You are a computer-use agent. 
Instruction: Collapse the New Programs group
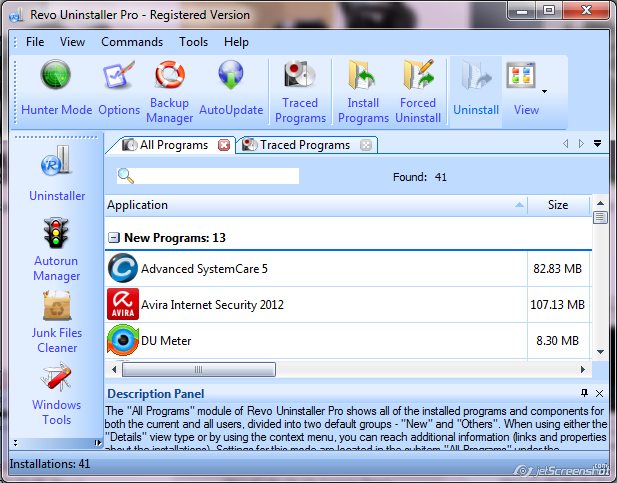(114, 237)
